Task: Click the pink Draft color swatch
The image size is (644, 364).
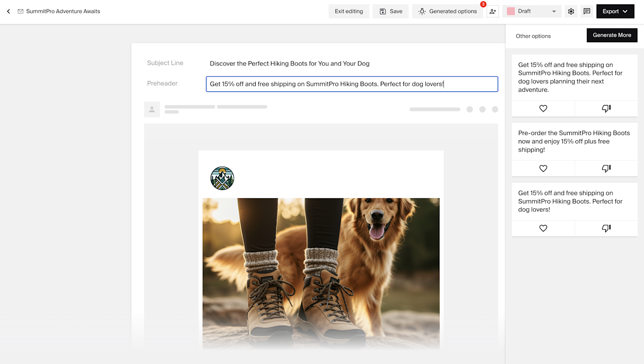Action: point(511,11)
